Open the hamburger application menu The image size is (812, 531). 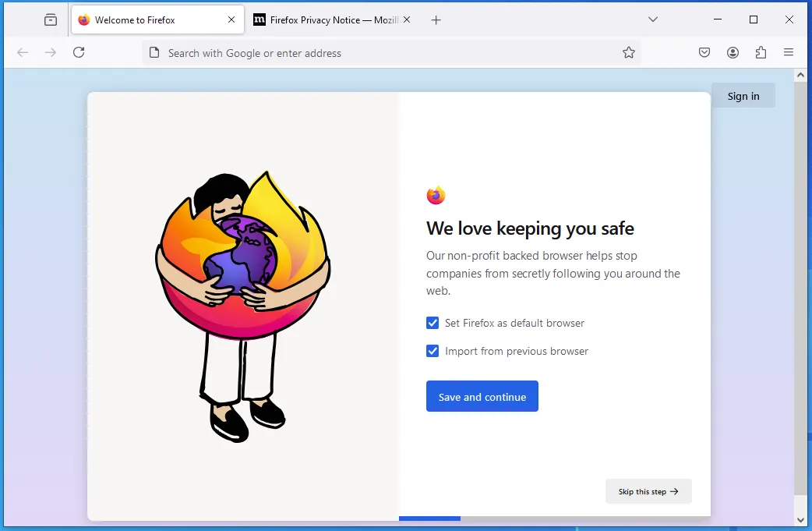pos(789,52)
